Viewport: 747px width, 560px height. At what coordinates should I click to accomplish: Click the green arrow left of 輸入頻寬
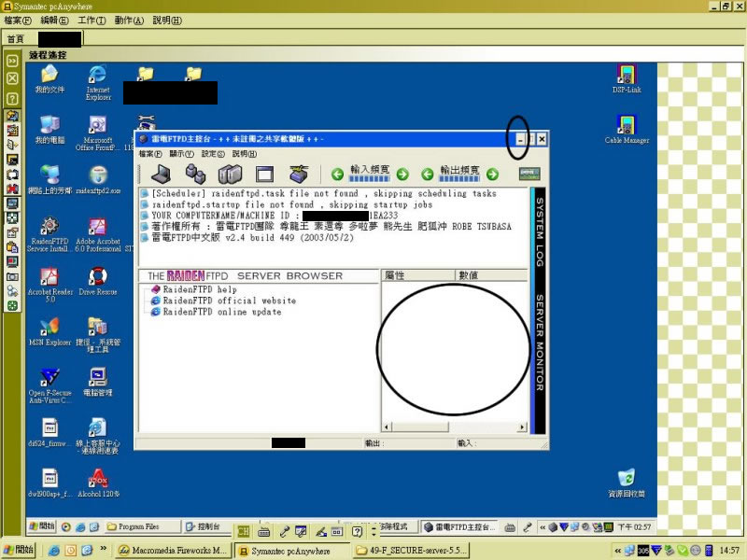coord(338,174)
